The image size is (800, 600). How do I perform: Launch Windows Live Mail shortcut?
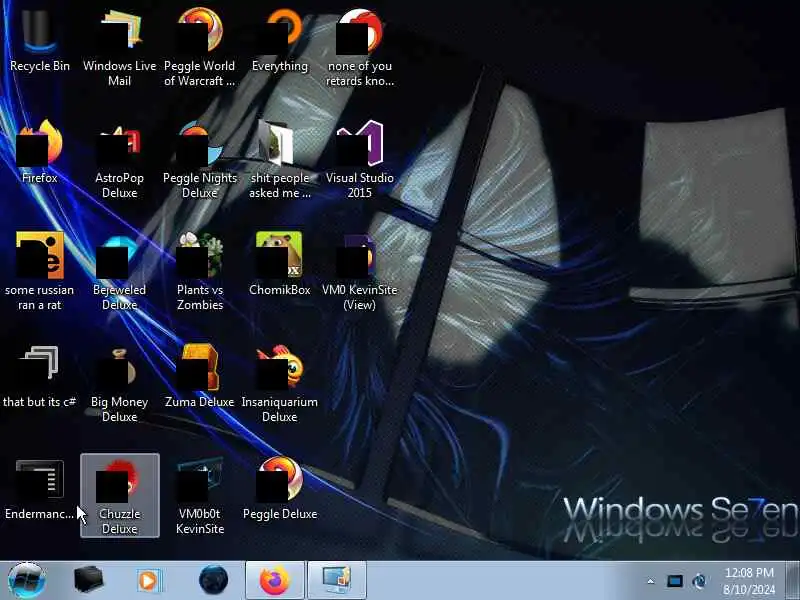tap(119, 47)
